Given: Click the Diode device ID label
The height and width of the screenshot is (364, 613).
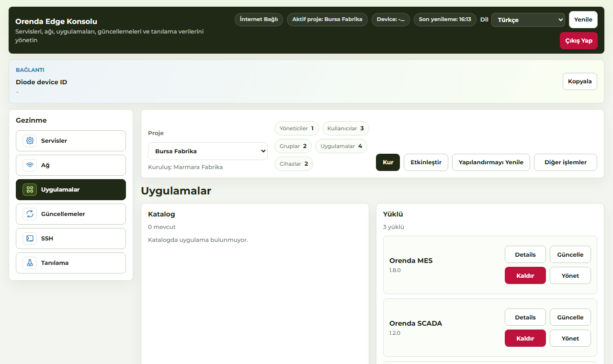Looking at the screenshot, I should (42, 82).
